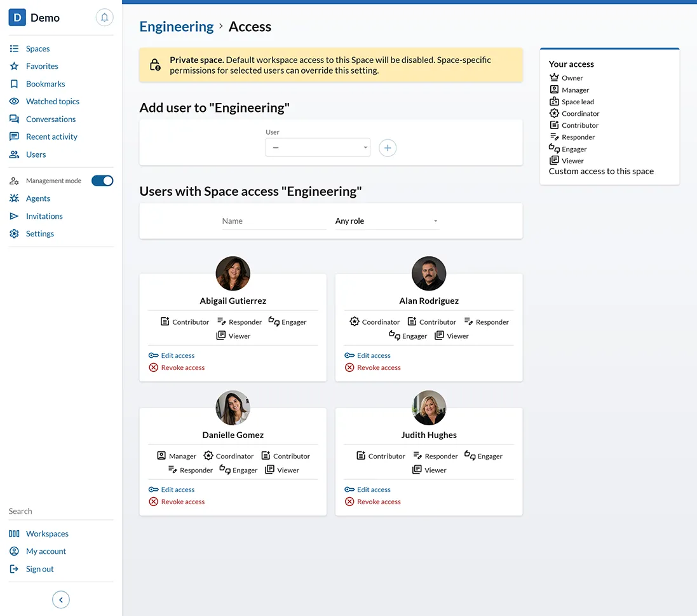The image size is (697, 616).
Task: Click the Workspaces columns icon
Action: [x=14, y=534]
